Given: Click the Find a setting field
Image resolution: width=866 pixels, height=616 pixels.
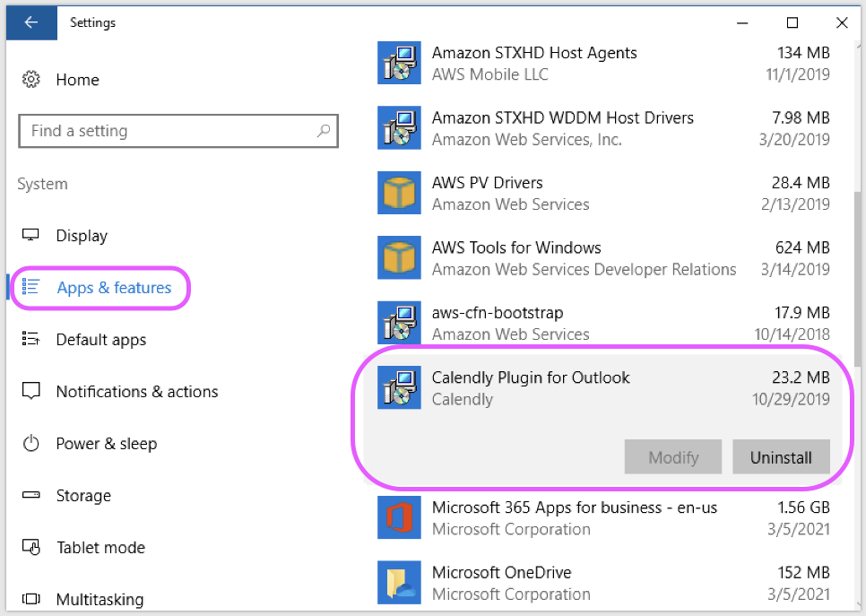Looking at the screenshot, I should 166,131.
